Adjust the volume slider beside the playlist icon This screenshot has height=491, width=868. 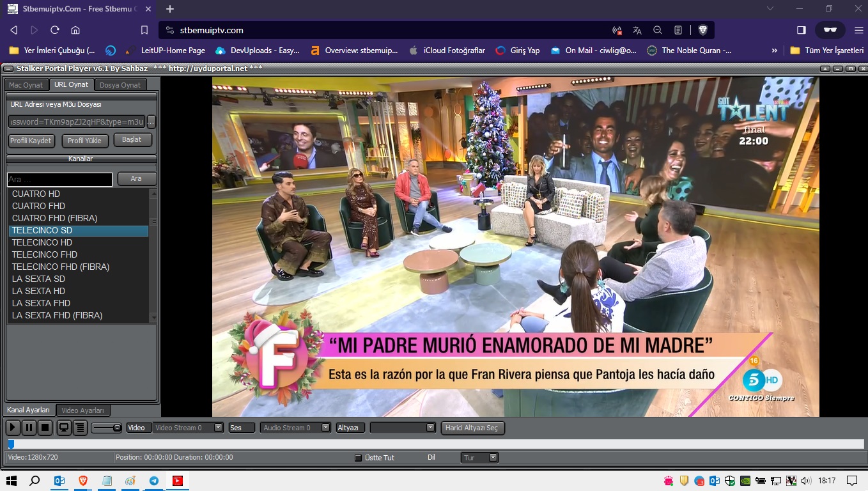coord(107,428)
